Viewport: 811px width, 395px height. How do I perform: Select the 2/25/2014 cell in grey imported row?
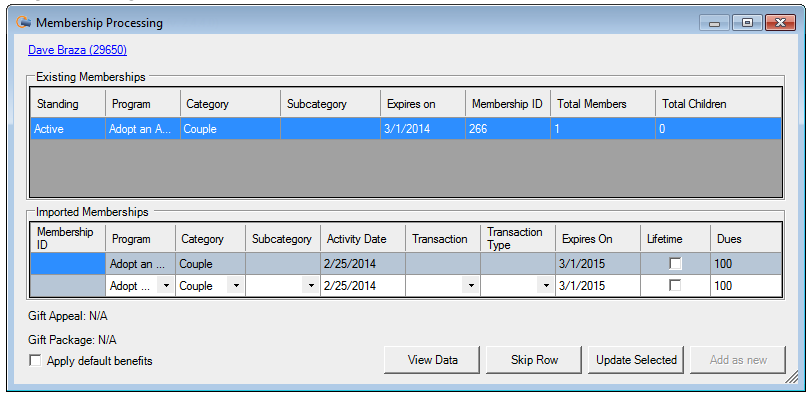click(363, 264)
